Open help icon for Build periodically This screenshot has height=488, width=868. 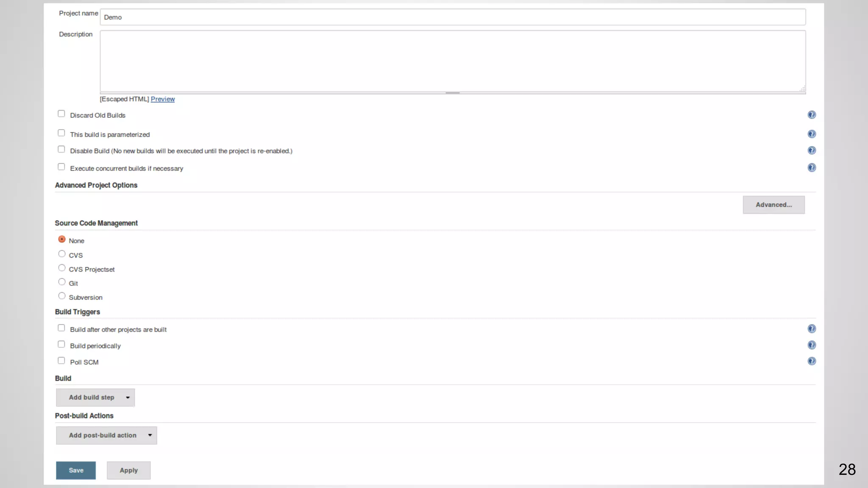click(811, 345)
